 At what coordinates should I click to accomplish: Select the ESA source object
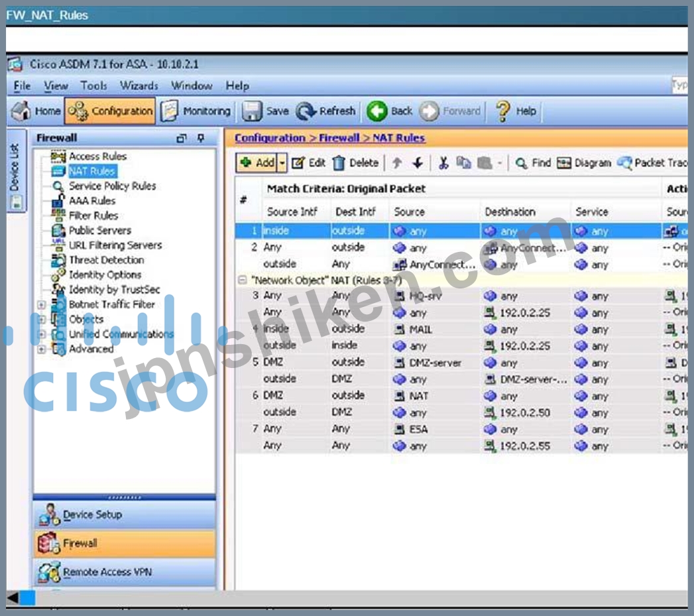[x=411, y=429]
